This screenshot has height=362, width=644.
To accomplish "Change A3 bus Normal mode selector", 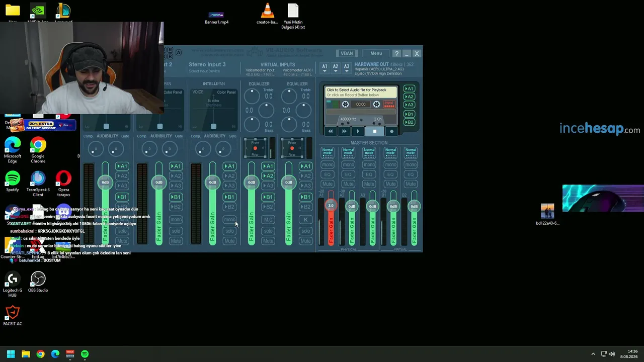I will (369, 153).
